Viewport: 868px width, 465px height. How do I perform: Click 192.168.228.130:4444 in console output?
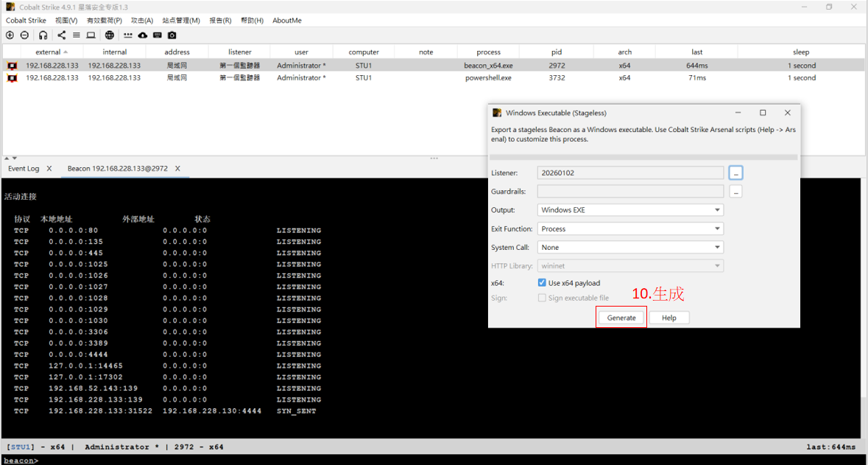pyautogui.click(x=213, y=411)
